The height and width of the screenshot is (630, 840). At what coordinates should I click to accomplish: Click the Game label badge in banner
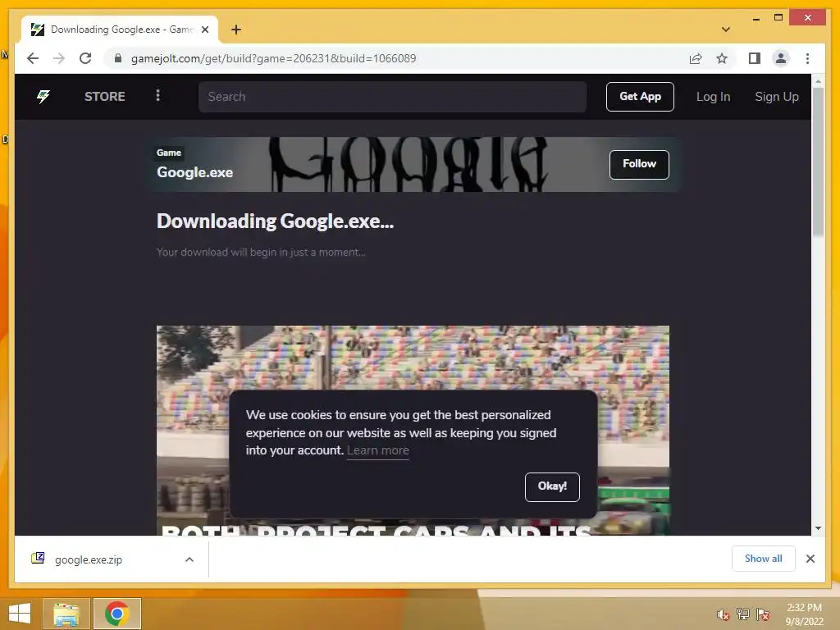click(169, 153)
